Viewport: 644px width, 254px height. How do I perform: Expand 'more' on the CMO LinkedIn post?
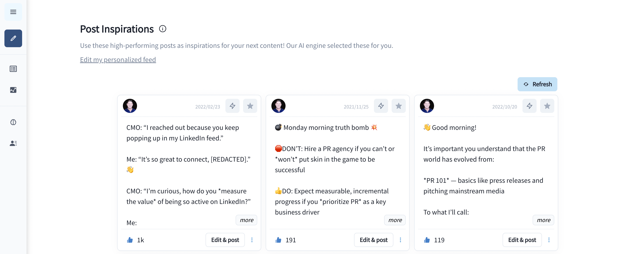246,220
